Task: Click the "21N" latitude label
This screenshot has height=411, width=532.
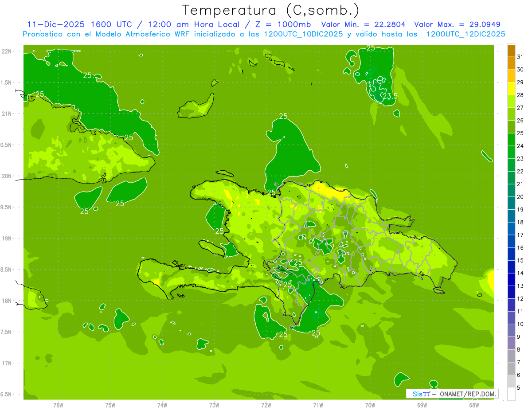Action: (7, 114)
